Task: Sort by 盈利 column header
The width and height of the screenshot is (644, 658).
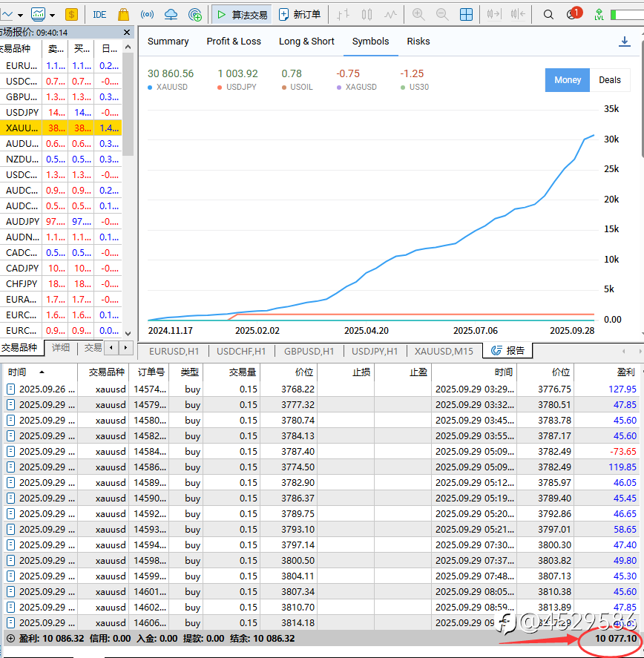Action: click(607, 372)
